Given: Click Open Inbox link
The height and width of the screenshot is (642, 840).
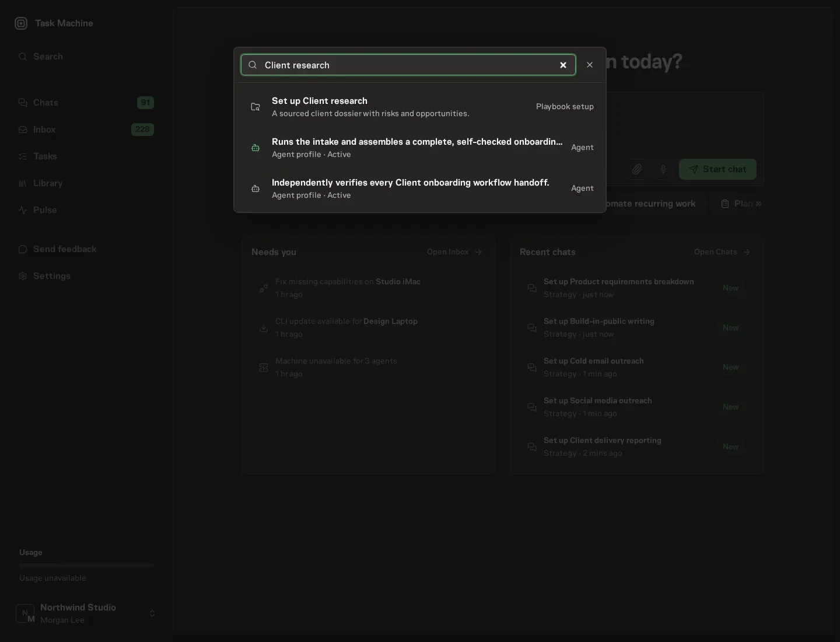Looking at the screenshot, I should point(454,252).
